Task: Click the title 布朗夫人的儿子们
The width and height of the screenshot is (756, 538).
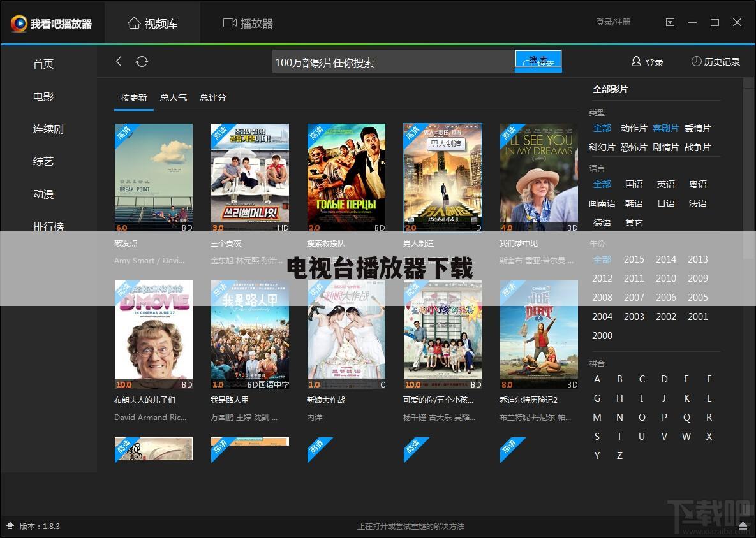Action: [x=145, y=400]
